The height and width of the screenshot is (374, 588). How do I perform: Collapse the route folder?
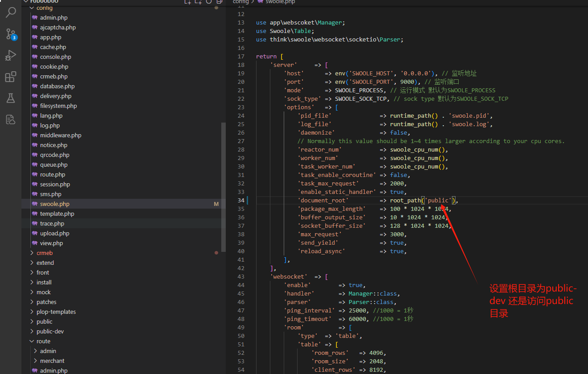coord(43,341)
